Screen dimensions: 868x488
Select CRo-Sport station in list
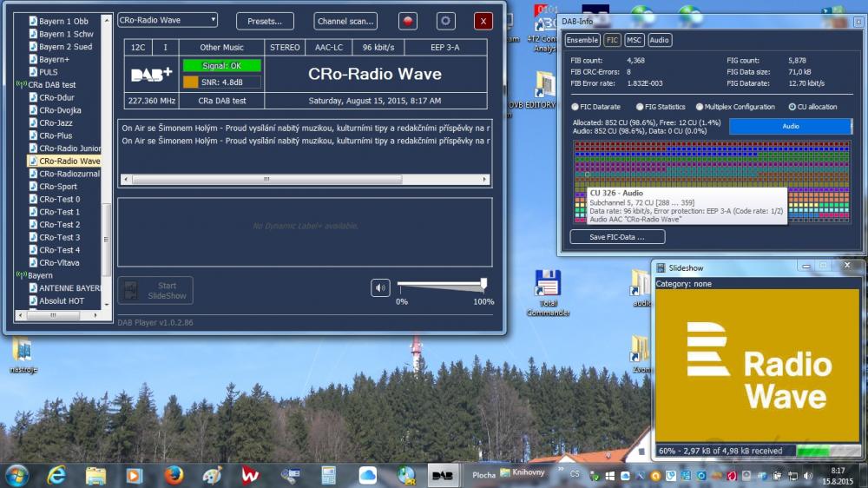point(57,187)
